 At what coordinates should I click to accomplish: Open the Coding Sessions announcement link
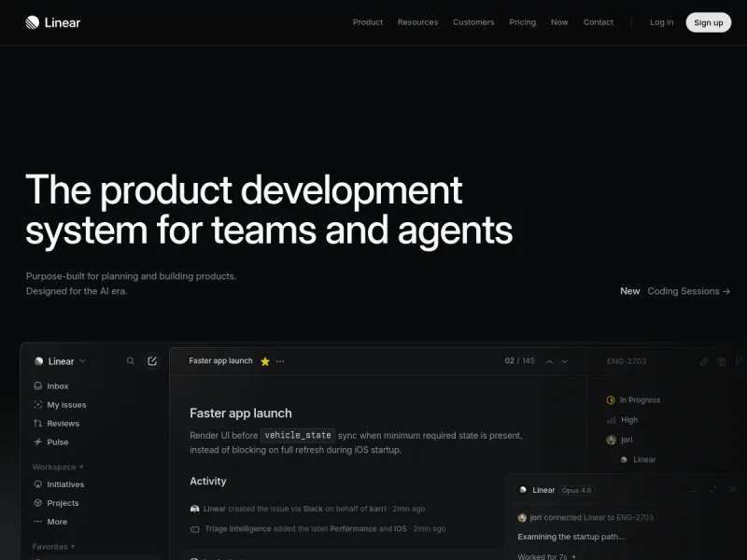click(x=688, y=291)
